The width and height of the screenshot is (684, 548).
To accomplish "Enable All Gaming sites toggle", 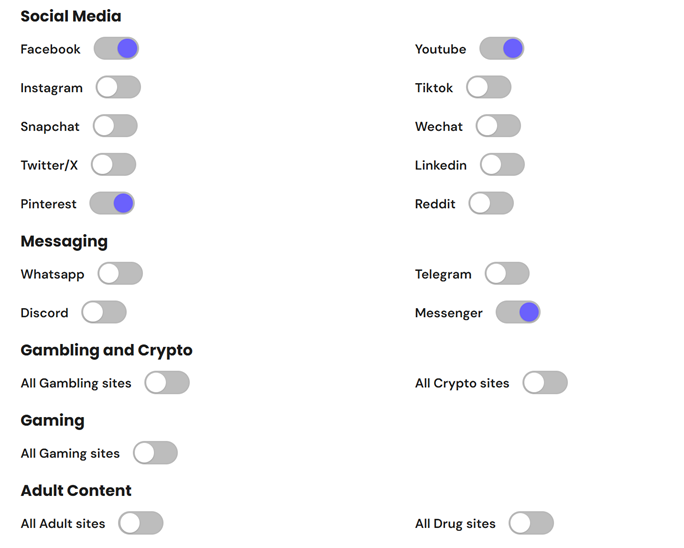I will [x=155, y=453].
